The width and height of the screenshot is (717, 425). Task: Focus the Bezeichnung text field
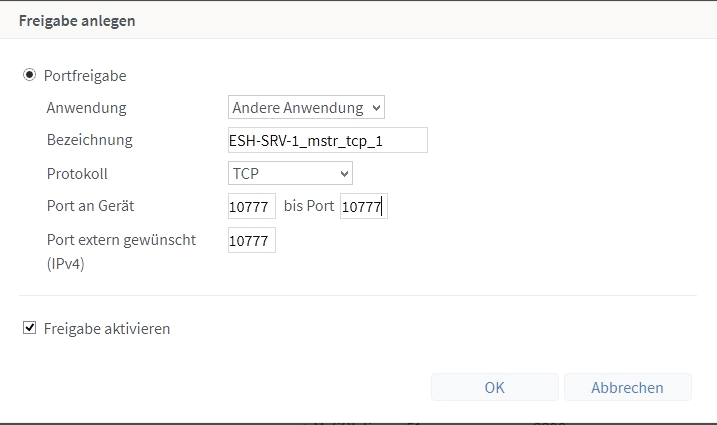327,140
